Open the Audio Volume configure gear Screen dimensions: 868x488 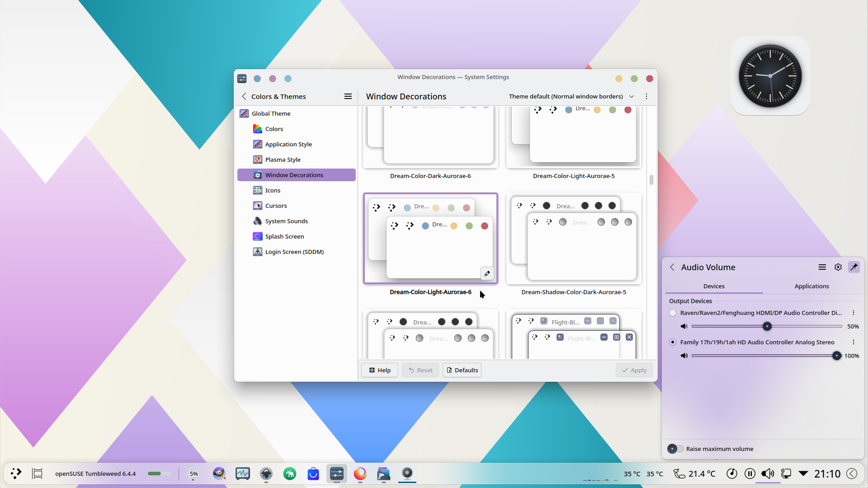pyautogui.click(x=838, y=267)
